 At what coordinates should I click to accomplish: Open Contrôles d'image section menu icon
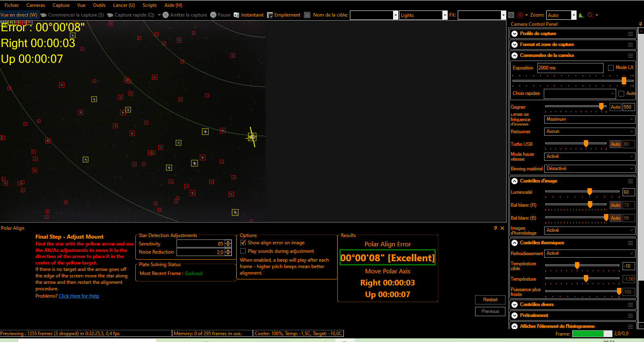tap(630, 181)
